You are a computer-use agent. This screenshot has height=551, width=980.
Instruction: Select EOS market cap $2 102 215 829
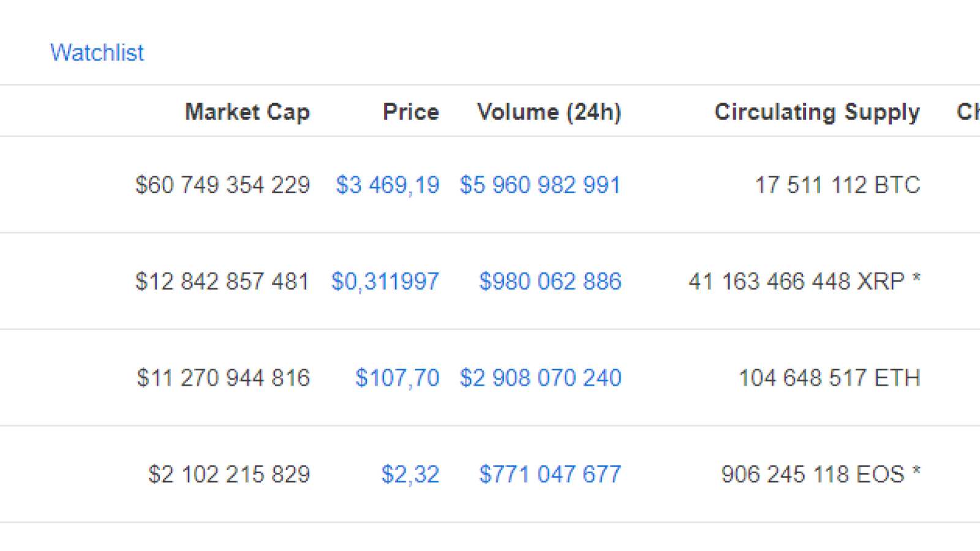coord(229,474)
